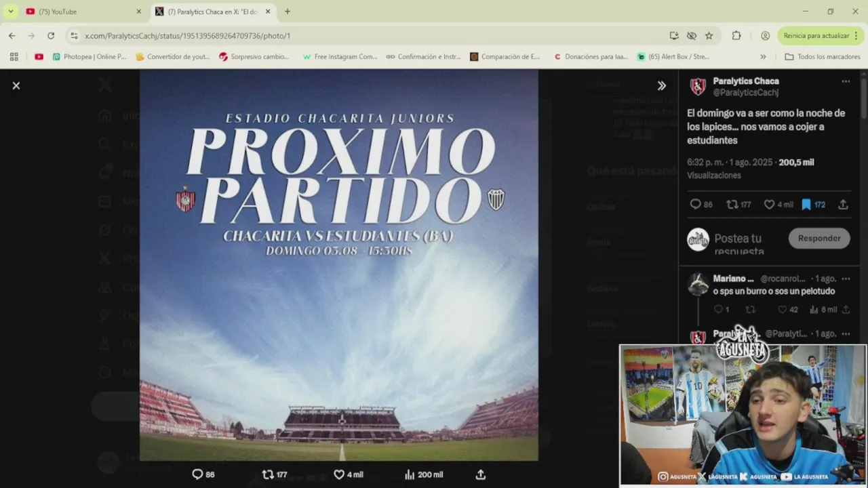Viewport: 868px width, 488px height.
Task: Open the Photopea bookmark
Action: pyautogui.click(x=90, y=56)
